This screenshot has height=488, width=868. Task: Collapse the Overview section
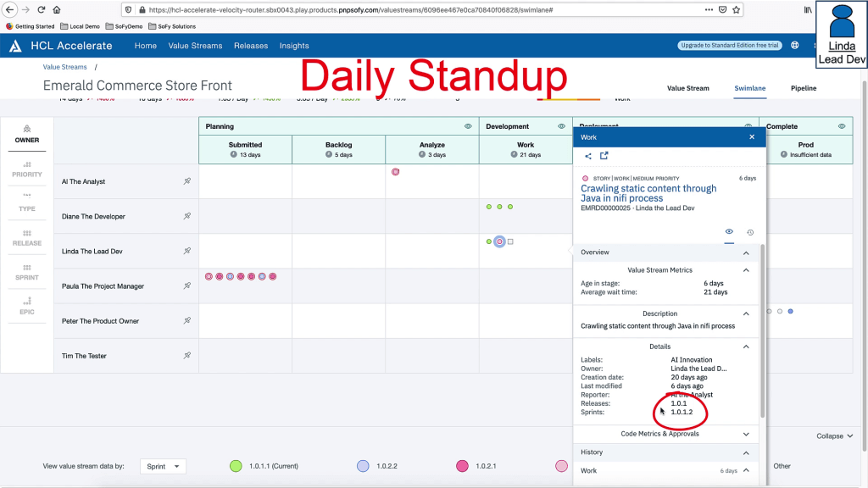coord(746,252)
